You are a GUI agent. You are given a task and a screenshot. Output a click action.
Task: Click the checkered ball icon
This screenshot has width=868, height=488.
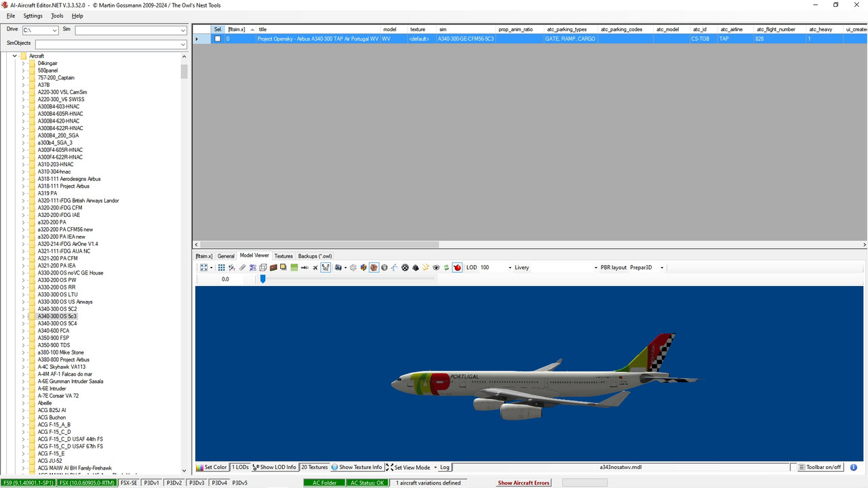pos(405,267)
